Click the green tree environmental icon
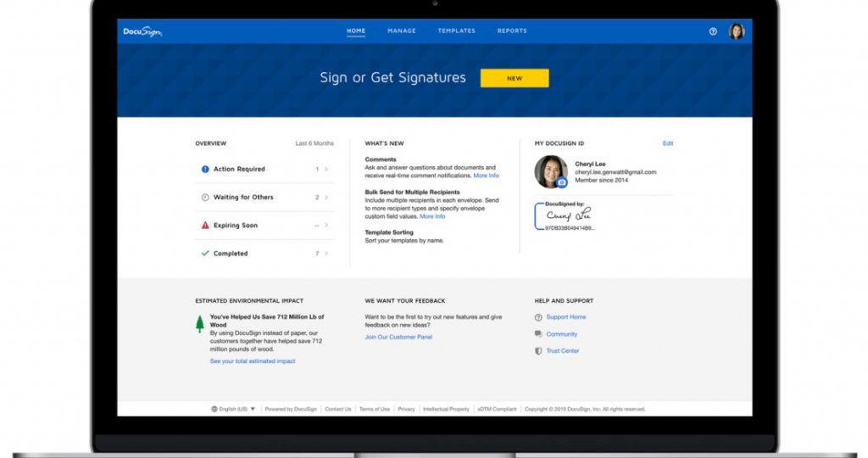The height and width of the screenshot is (458, 868). point(200,324)
